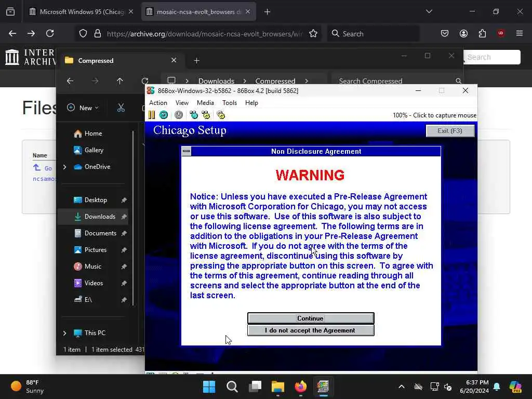Open Firefox account profile icon
The width and height of the screenshot is (532, 399).
[463, 33]
